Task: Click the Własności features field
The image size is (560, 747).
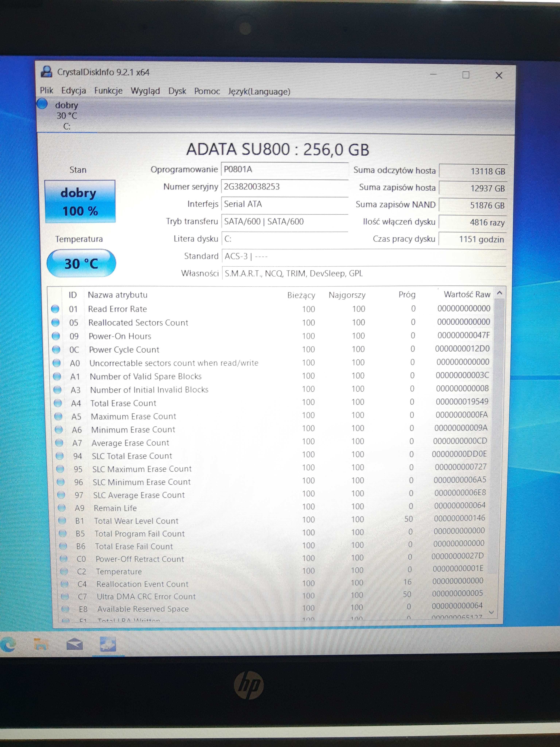Action: [x=364, y=273]
